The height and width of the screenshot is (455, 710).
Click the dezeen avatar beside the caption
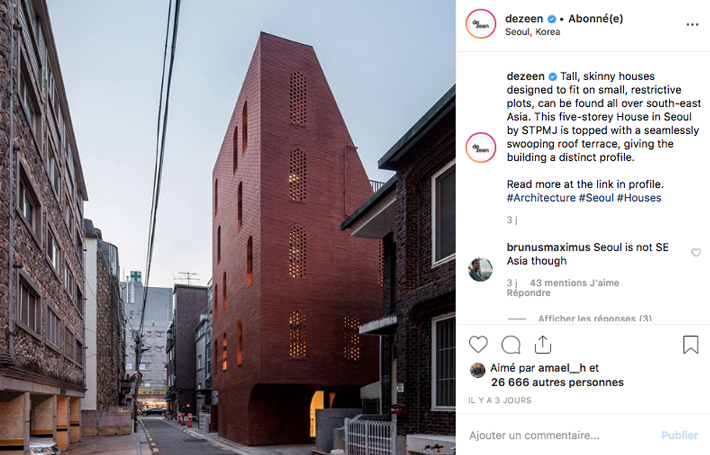[481, 148]
